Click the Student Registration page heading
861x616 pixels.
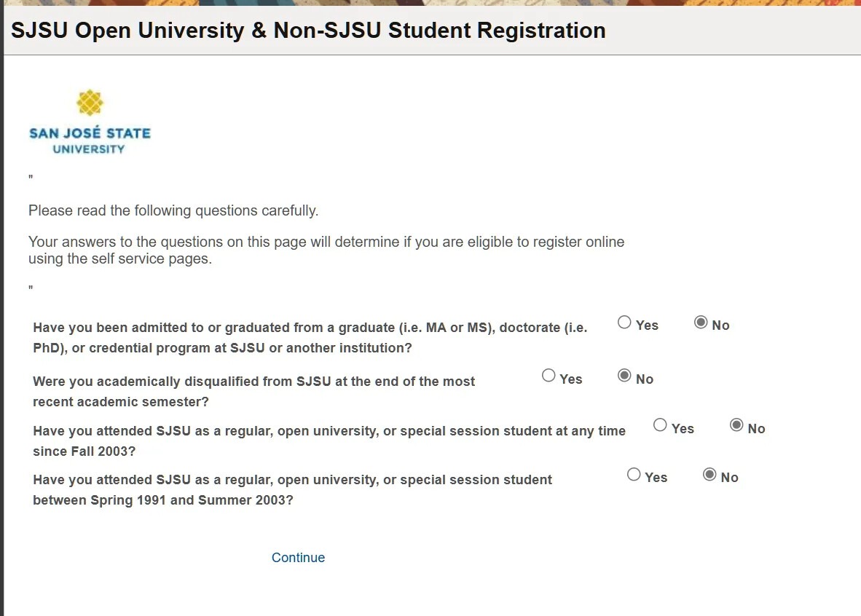pyautogui.click(x=308, y=31)
